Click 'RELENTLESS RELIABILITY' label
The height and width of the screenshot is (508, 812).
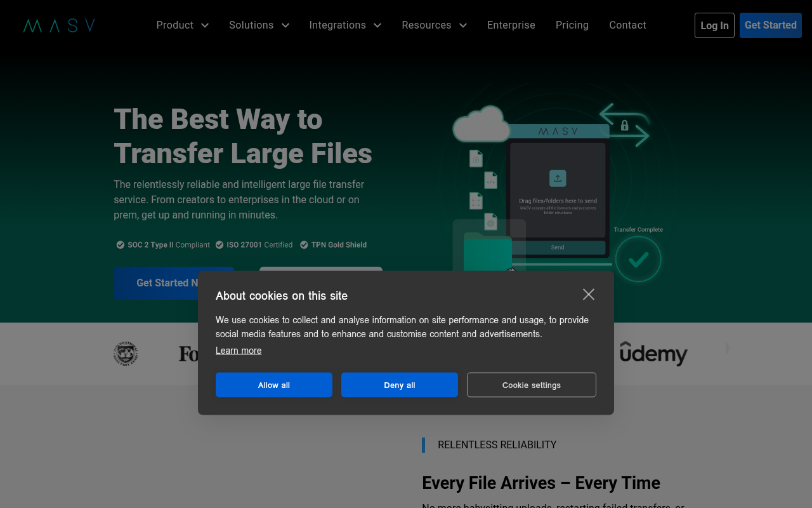click(497, 445)
